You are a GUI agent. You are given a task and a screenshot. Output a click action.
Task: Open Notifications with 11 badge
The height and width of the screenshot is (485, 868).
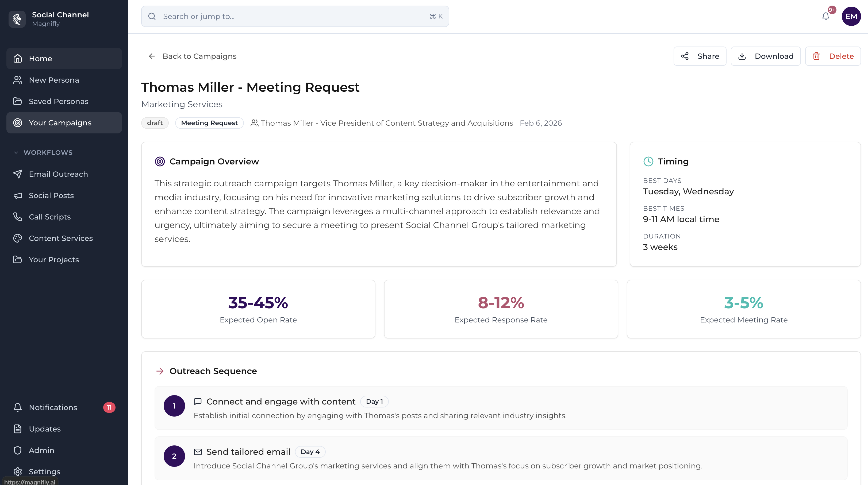pyautogui.click(x=53, y=407)
